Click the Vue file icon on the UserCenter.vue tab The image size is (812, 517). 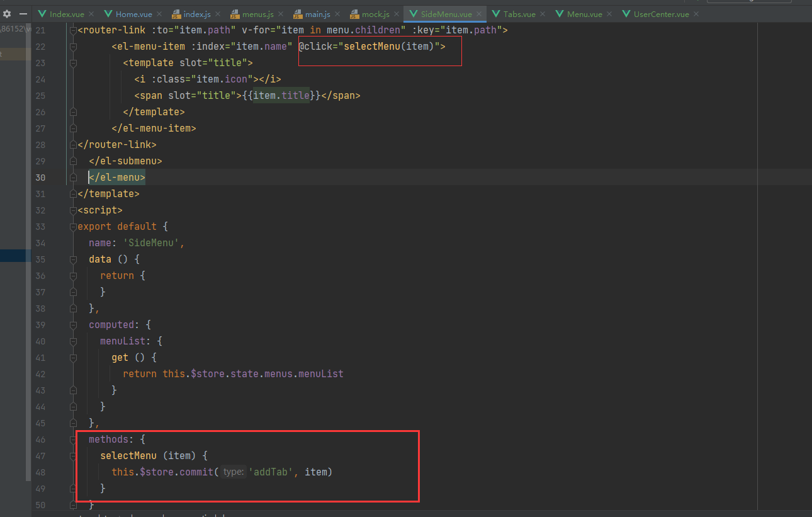[x=626, y=14]
